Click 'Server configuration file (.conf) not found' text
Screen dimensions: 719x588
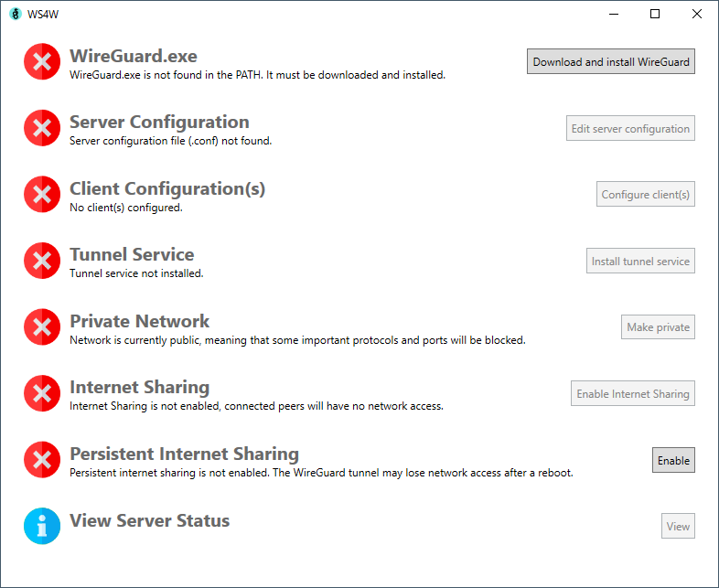pos(170,141)
